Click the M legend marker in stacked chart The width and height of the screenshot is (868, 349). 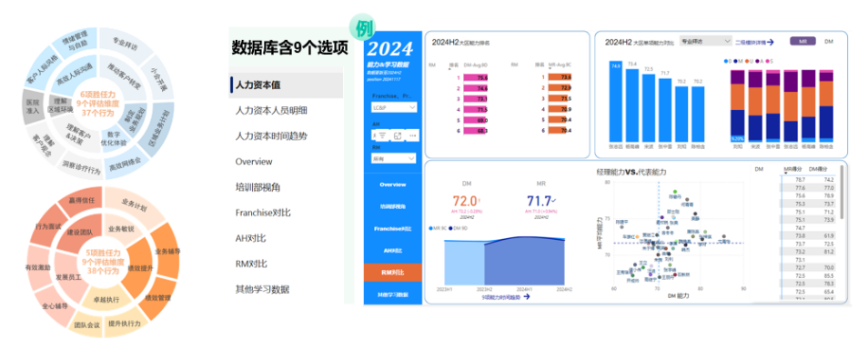pos(736,61)
